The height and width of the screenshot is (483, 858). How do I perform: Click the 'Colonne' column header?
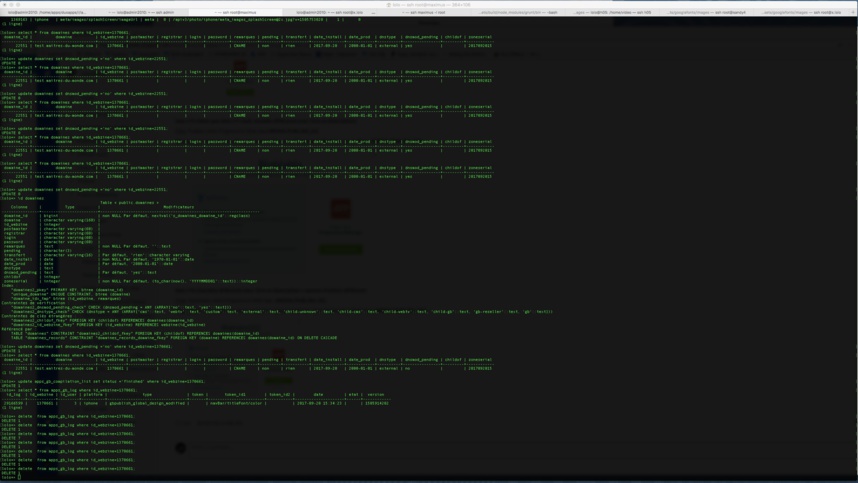pyautogui.click(x=19, y=208)
